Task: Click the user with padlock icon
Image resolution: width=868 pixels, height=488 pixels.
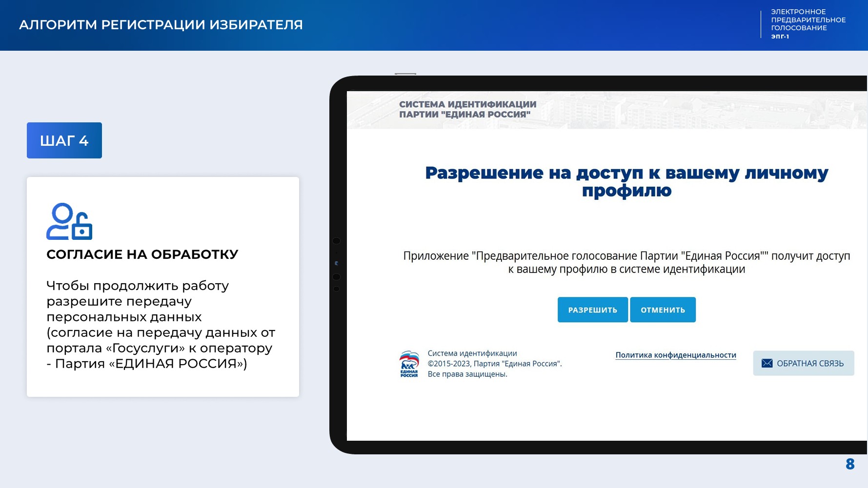Action: pos(69,222)
